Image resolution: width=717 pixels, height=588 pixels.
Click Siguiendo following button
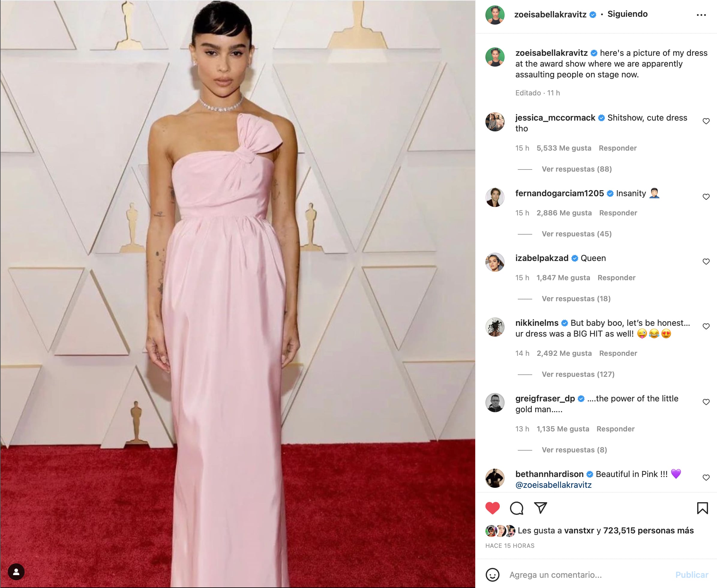[x=627, y=14]
